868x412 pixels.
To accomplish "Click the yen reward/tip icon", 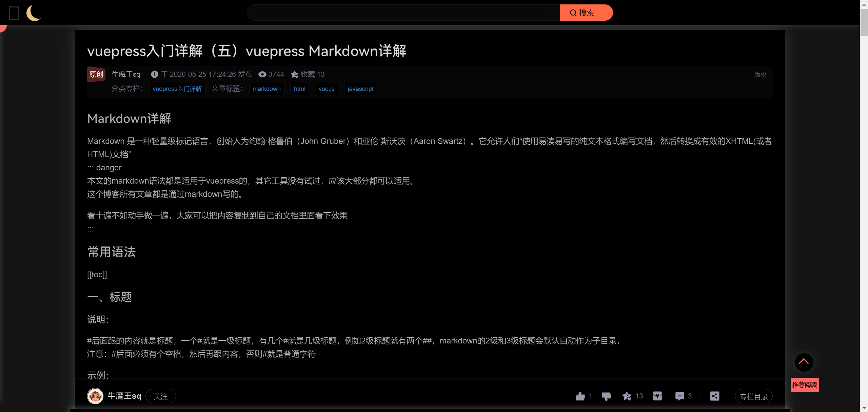I will 657,396.
